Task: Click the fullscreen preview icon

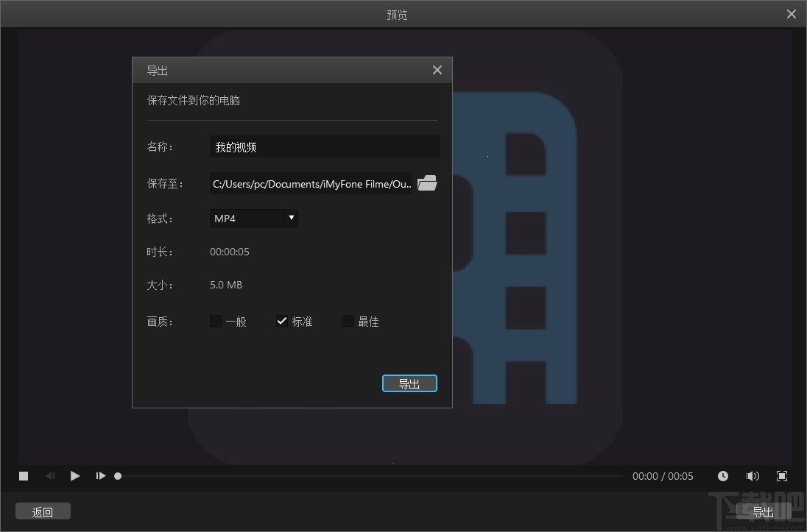Action: 782,476
